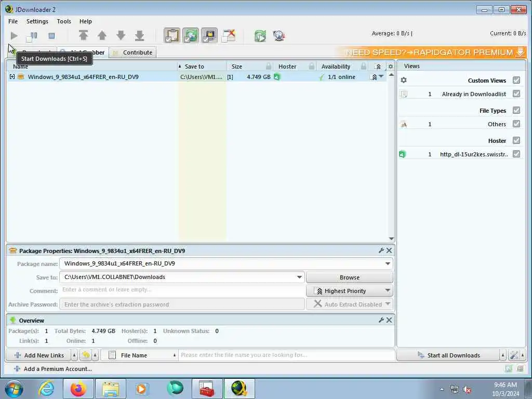This screenshot has width=532, height=399.
Task: Click the Browse button
Action: coord(350,277)
